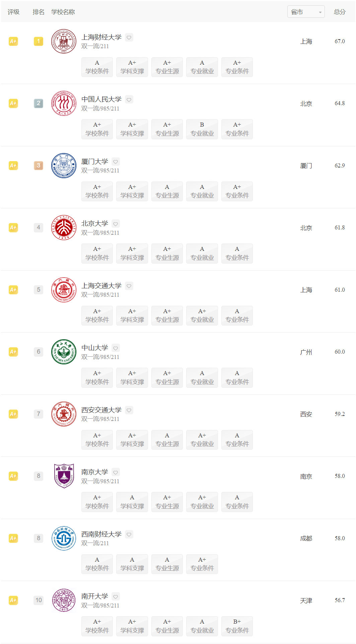Image resolution: width=356 pixels, height=644 pixels.
Task: Toggle the heart icon beside 上海交通大学
Action: click(x=129, y=286)
